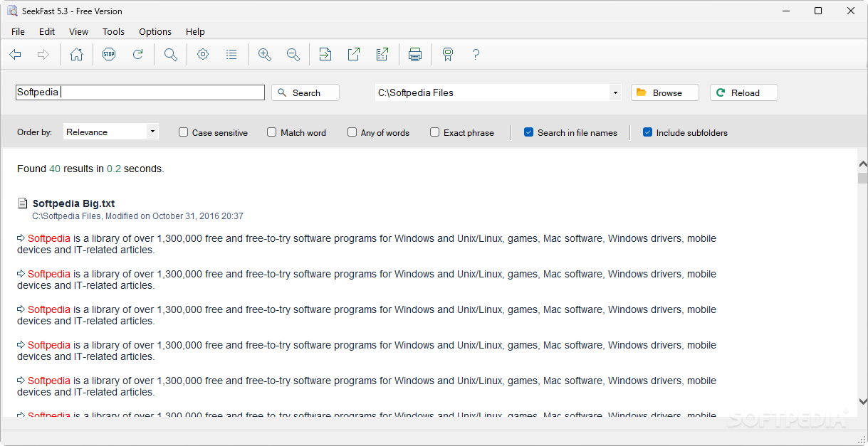Maximize the SeekFast window

click(x=818, y=11)
